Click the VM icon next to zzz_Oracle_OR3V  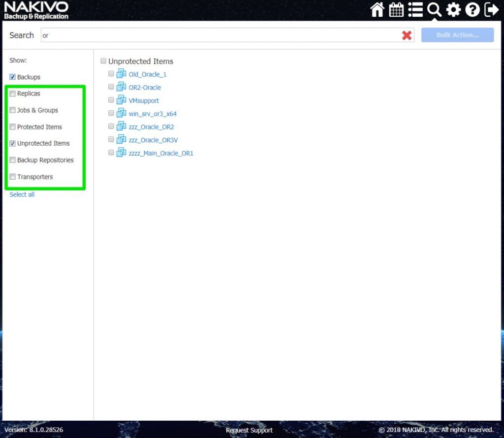click(121, 139)
